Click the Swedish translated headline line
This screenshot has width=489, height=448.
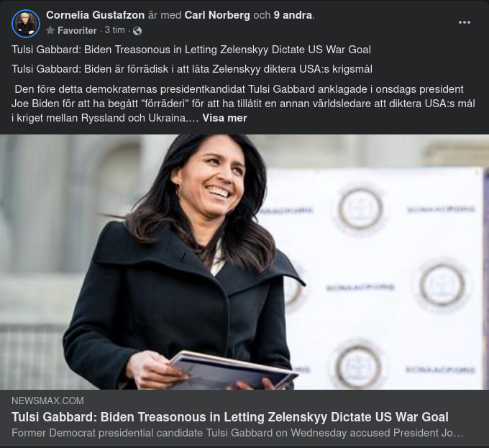click(x=191, y=69)
